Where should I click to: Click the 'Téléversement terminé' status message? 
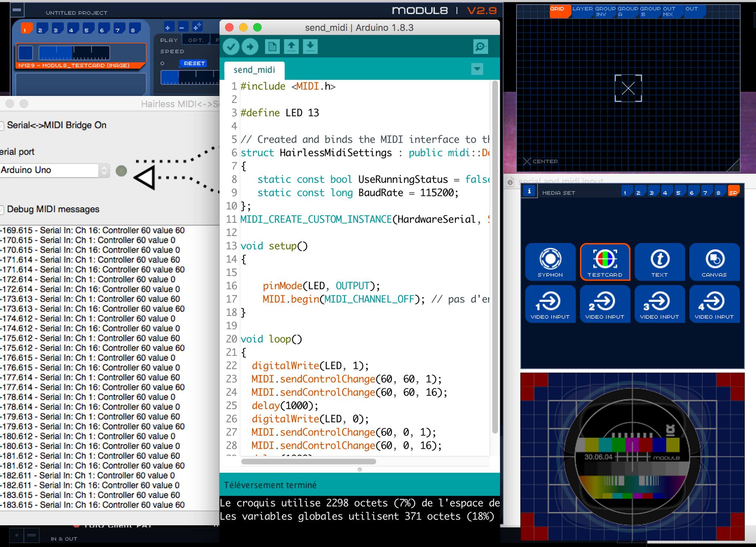tap(270, 485)
